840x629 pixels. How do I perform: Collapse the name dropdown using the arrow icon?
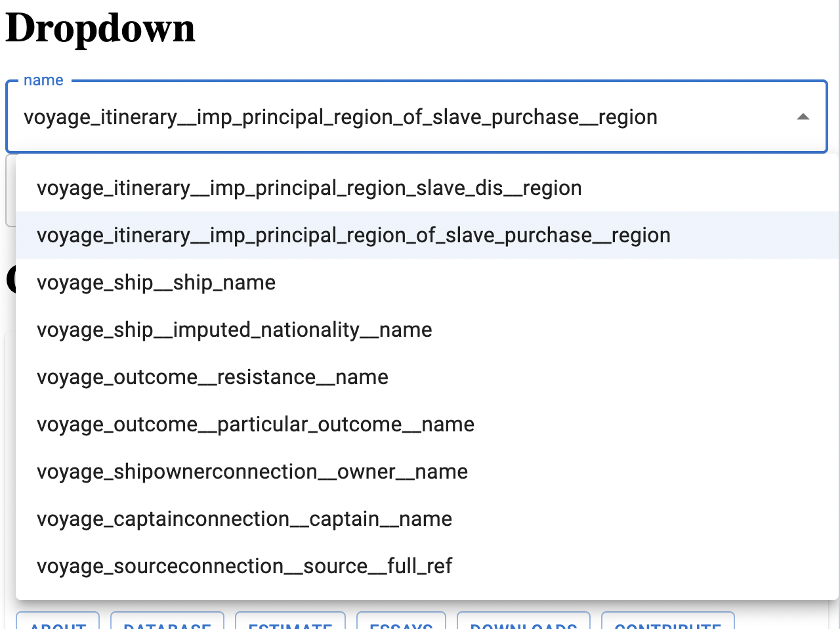tap(803, 116)
